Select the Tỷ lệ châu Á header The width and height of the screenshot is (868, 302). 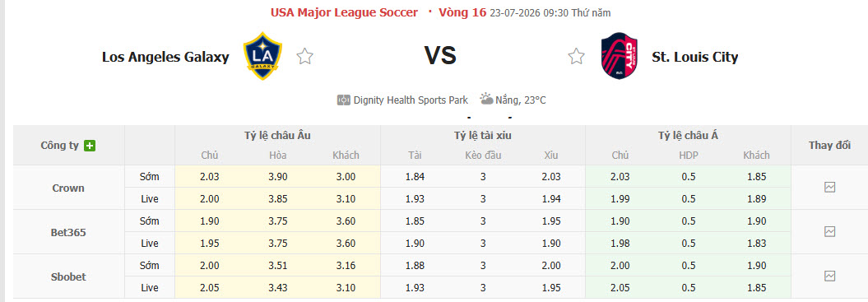(688, 135)
